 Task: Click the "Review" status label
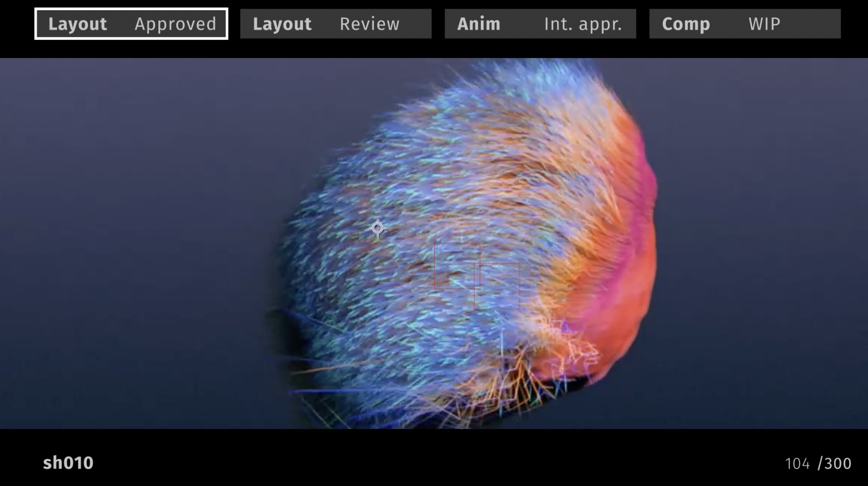(370, 23)
